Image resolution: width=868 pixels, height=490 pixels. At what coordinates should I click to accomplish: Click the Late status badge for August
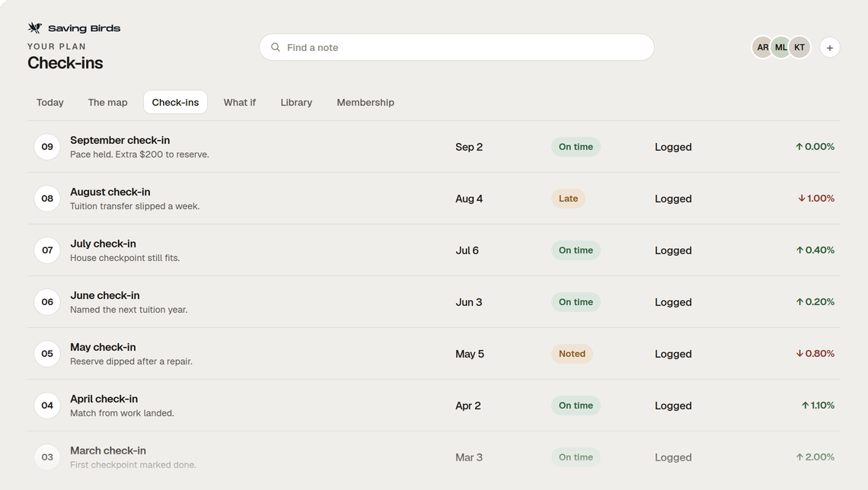point(568,199)
